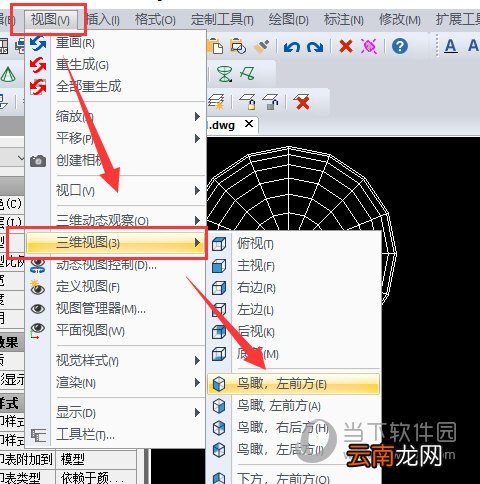Select 主视(F) front view
The height and width of the screenshot is (484, 480).
click(294, 266)
